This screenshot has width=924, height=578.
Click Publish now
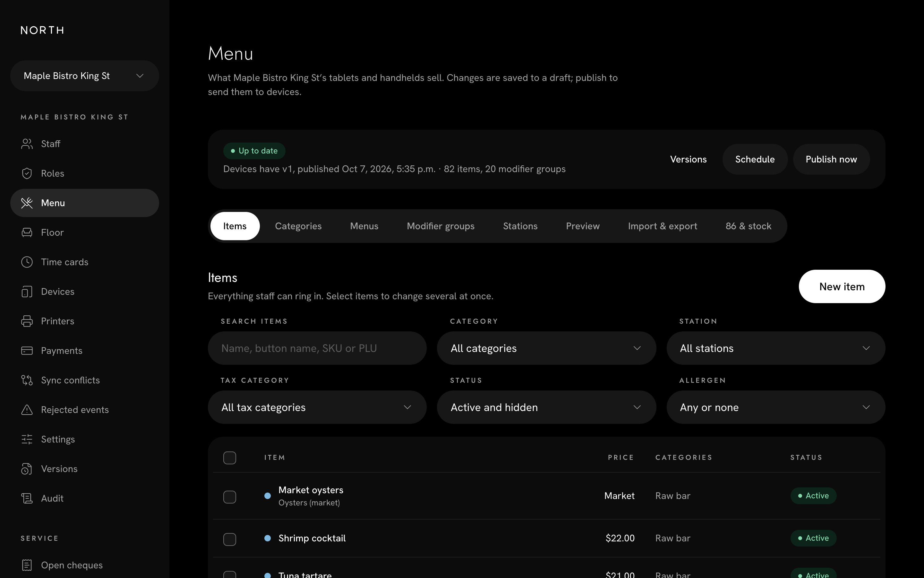[x=831, y=159]
